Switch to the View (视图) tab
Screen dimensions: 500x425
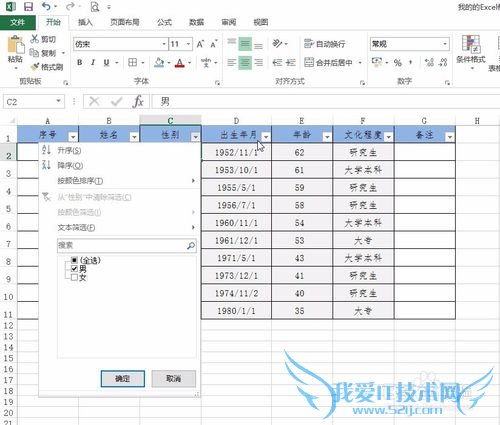click(x=261, y=22)
